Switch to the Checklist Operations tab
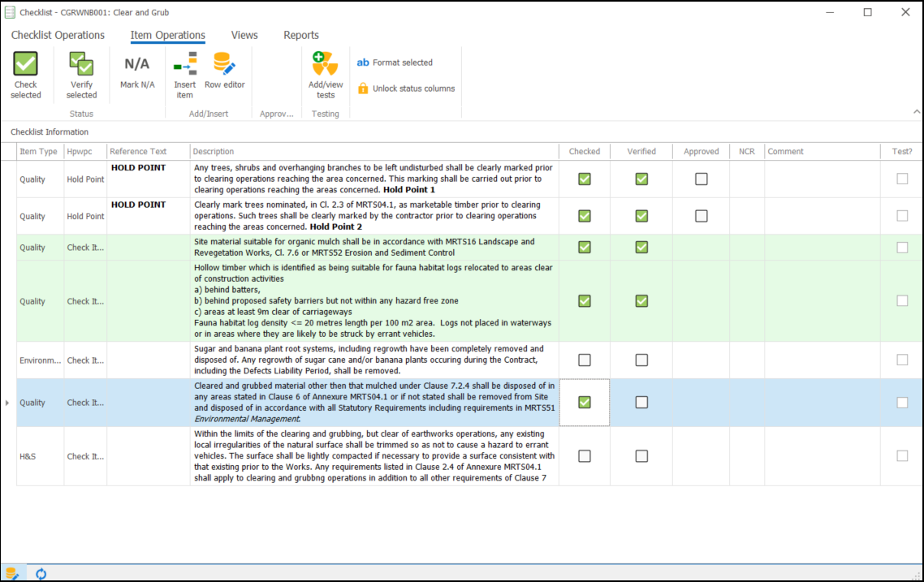This screenshot has height=582, width=924. click(x=57, y=35)
